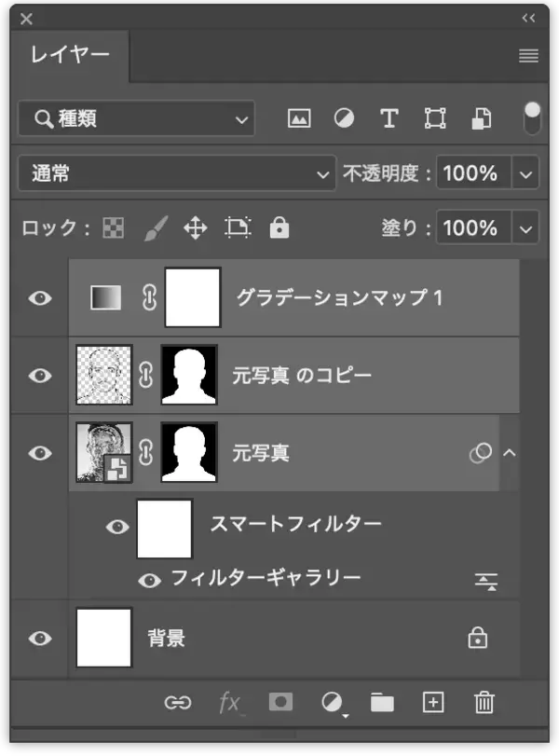Select gradient map adjustment thumbnail icon
559x756 pixels.
(x=106, y=297)
